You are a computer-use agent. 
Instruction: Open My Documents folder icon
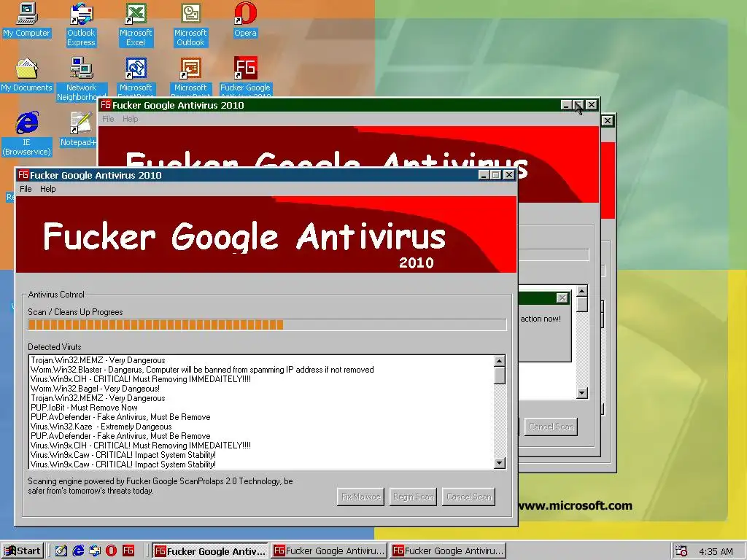tap(26, 75)
